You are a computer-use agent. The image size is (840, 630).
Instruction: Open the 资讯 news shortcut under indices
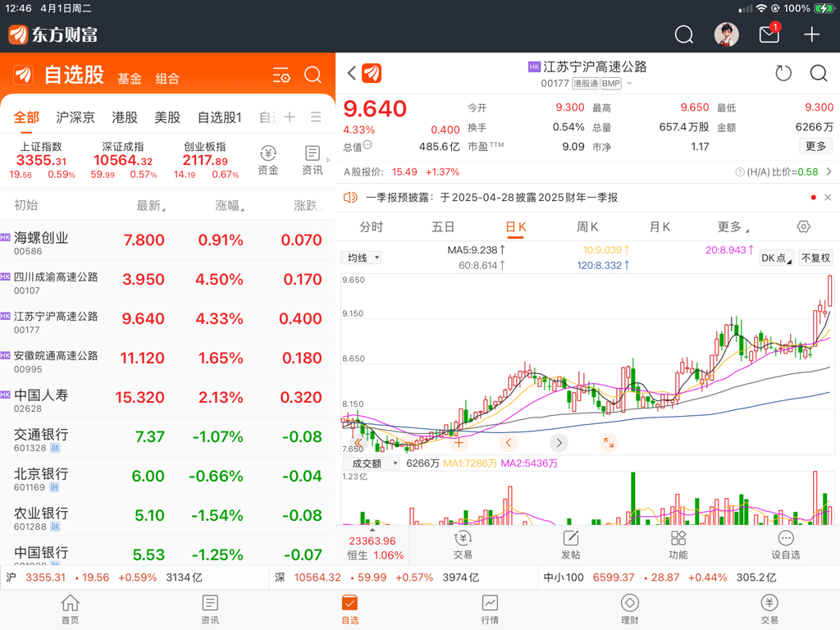[x=313, y=160]
